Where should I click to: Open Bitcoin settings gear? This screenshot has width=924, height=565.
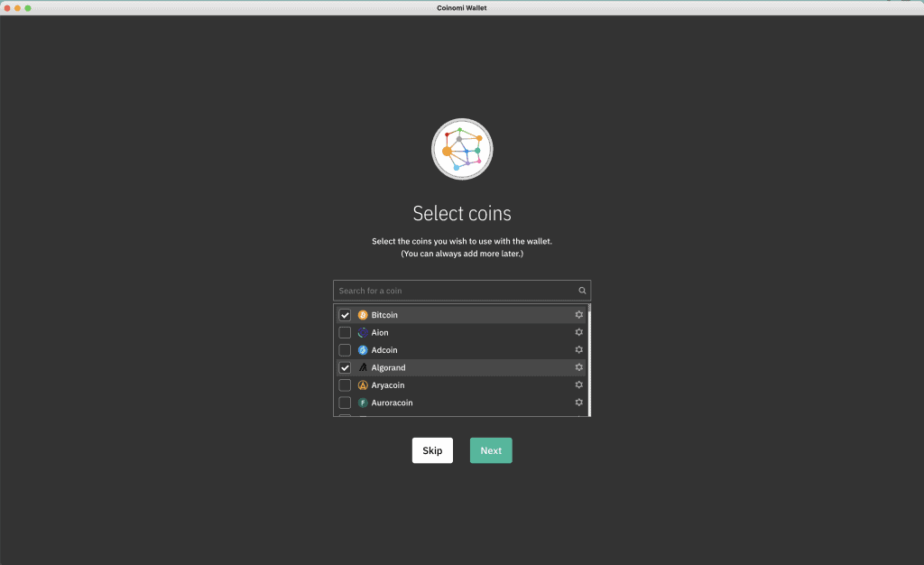click(x=578, y=314)
